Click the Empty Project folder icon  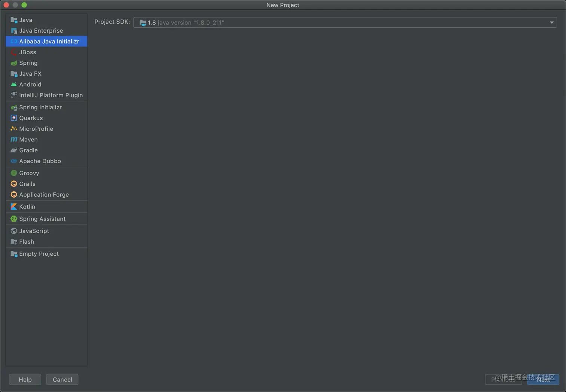tap(14, 254)
